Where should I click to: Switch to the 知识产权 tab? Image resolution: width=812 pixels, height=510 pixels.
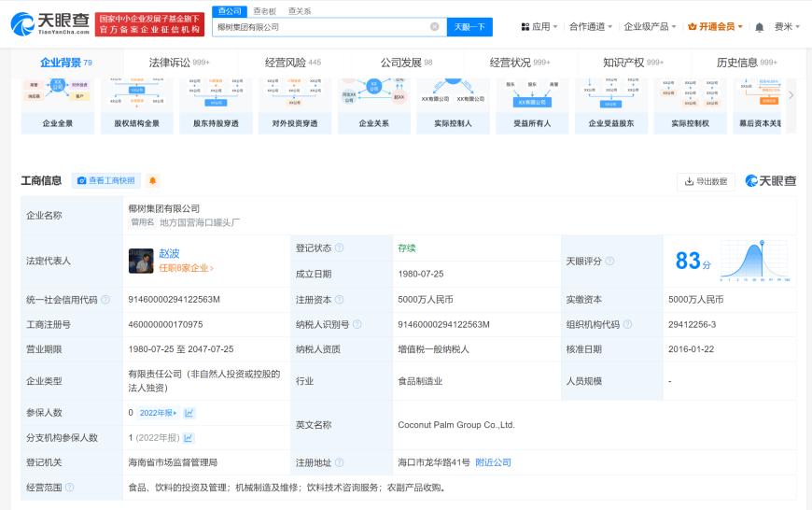(633, 63)
